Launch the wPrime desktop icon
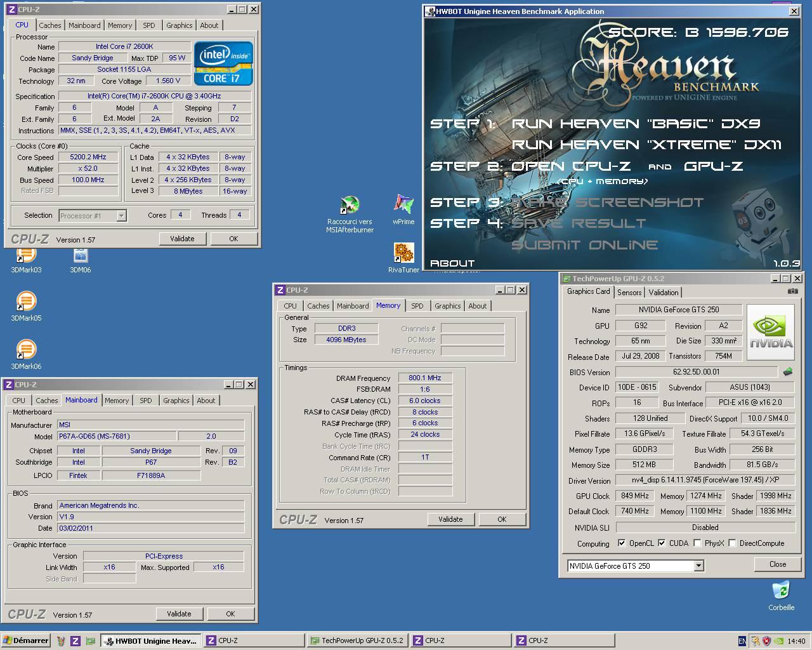Screen dimensions: 812x650 [x=403, y=209]
